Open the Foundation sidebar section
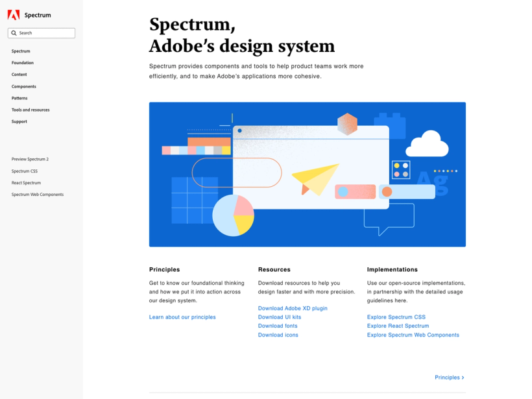 [23, 63]
